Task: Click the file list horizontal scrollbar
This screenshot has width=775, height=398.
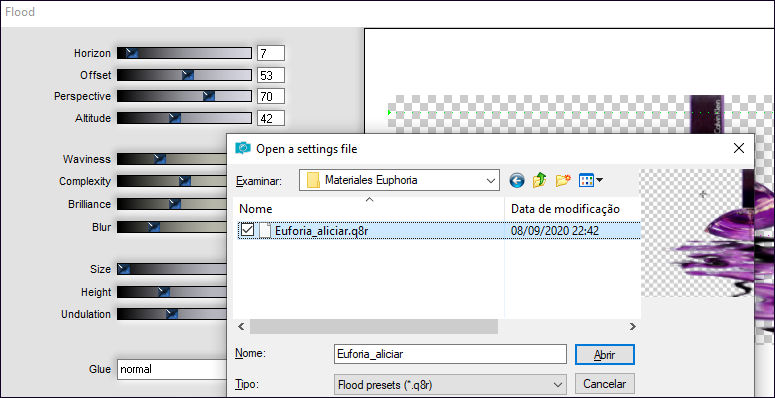Action: (374, 326)
